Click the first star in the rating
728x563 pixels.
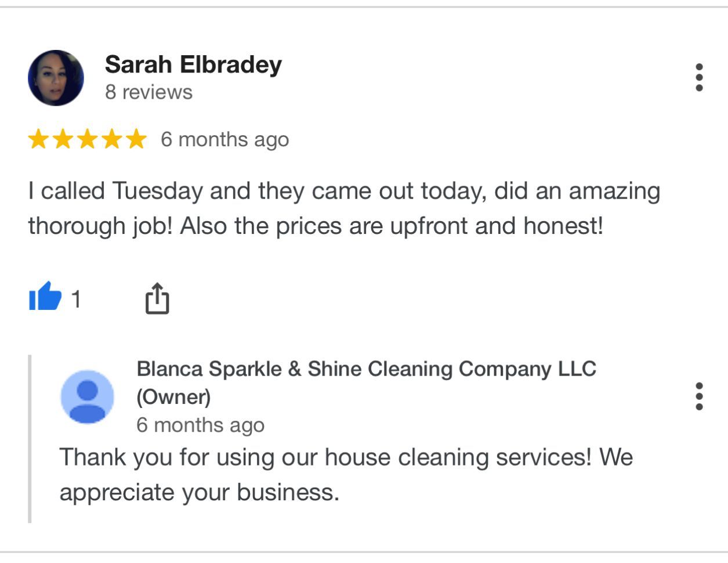point(38,139)
